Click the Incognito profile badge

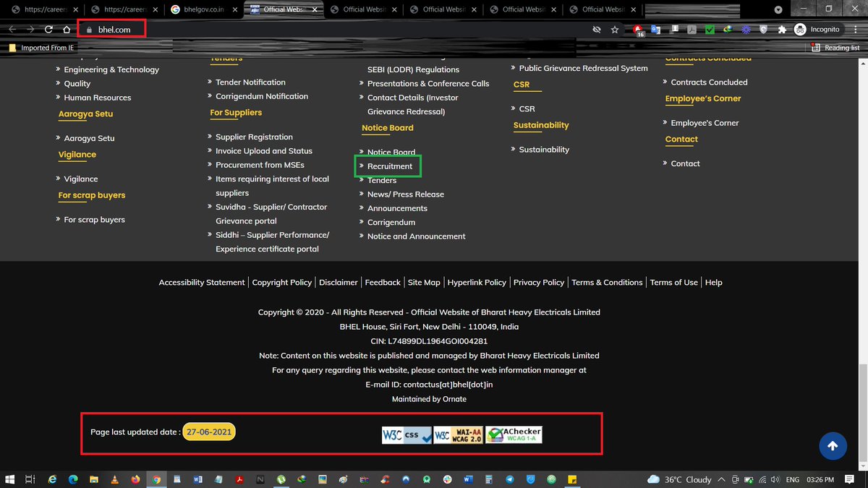pos(817,30)
